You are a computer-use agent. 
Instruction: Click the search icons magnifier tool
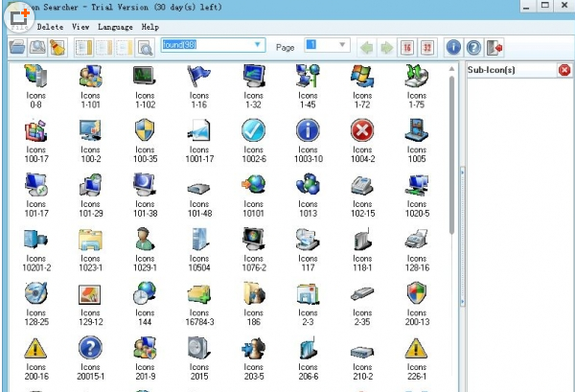(x=37, y=47)
